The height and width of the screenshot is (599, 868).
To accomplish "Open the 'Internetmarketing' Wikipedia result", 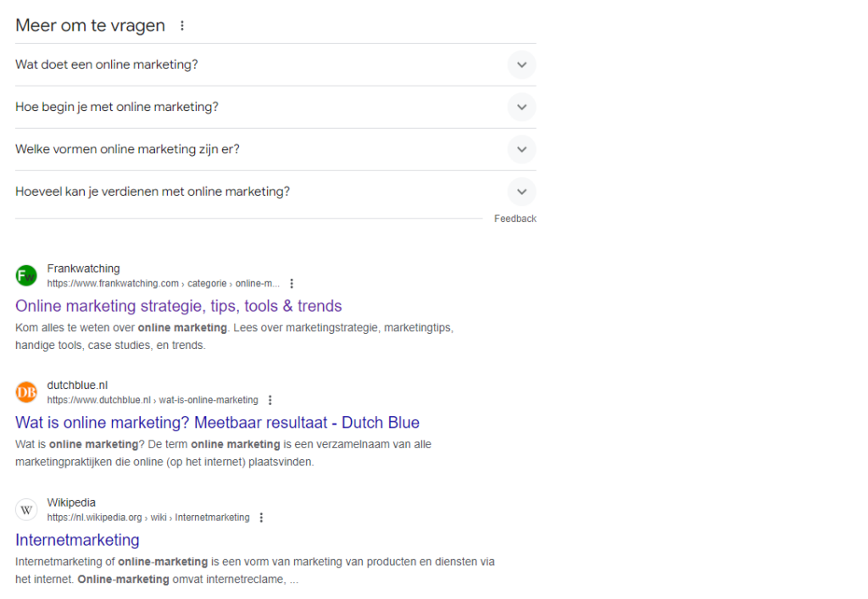I will (77, 540).
